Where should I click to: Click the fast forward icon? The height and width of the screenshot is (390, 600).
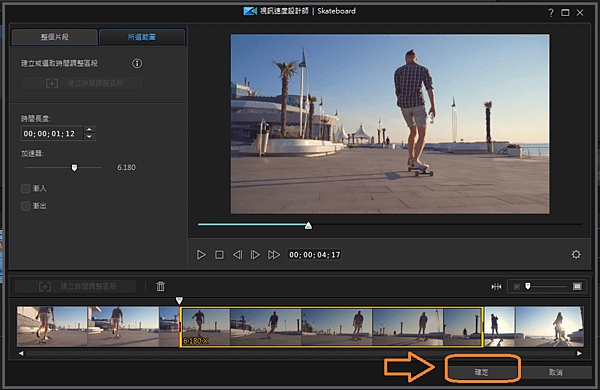[274, 255]
